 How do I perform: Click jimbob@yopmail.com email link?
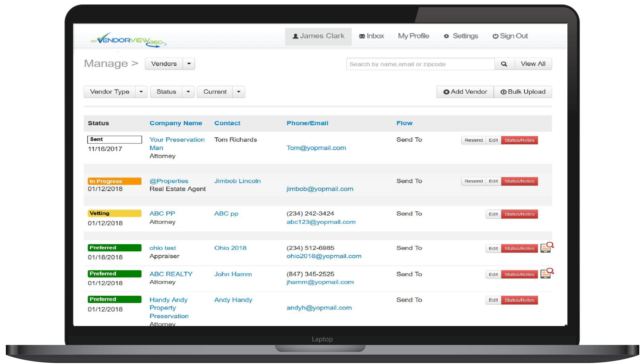[320, 189]
